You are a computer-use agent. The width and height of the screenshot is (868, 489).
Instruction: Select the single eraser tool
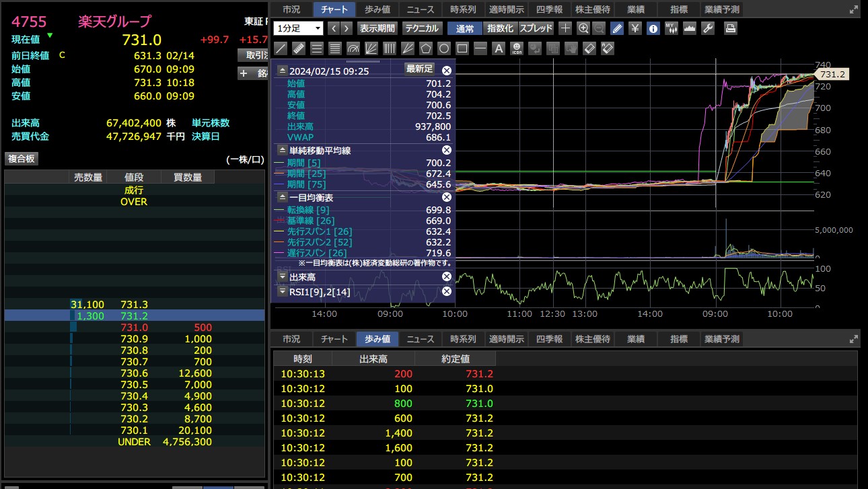589,48
